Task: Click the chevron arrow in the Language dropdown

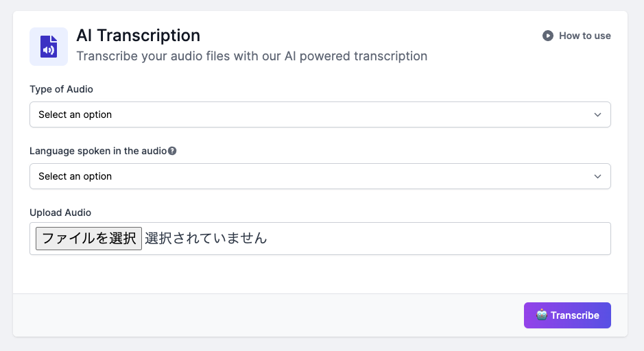Action: [597, 176]
